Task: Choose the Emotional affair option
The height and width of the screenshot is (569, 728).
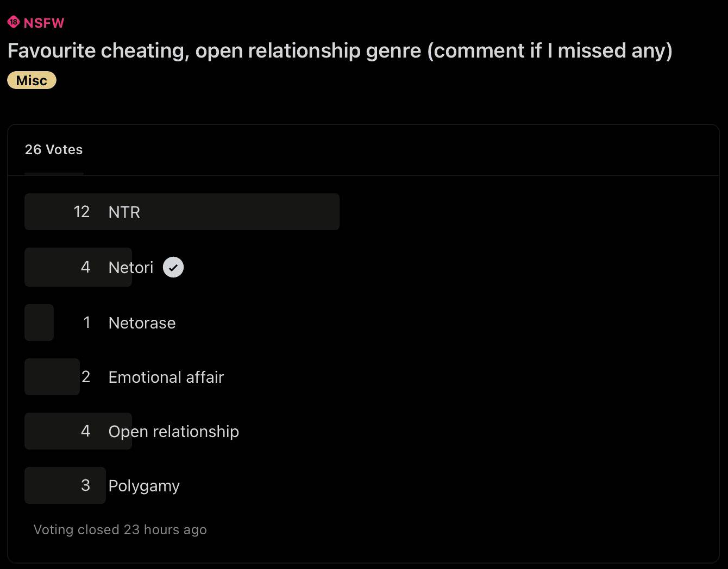Action: tap(166, 377)
